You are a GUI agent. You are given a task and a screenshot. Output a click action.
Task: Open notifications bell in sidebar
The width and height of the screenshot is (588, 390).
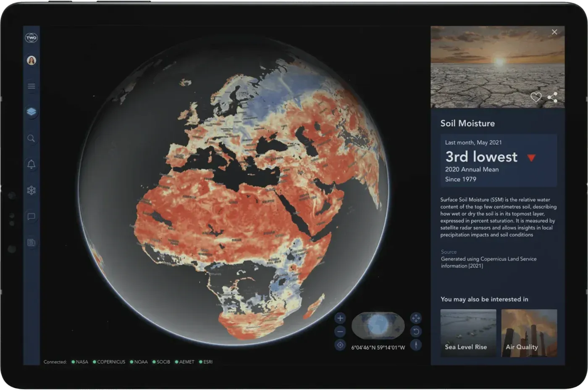click(x=31, y=164)
